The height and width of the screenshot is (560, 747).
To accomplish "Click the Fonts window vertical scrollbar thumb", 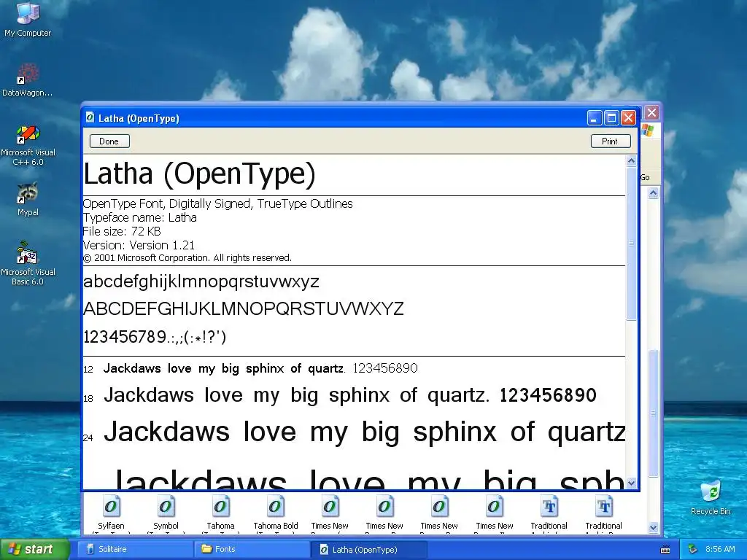I will [x=653, y=413].
